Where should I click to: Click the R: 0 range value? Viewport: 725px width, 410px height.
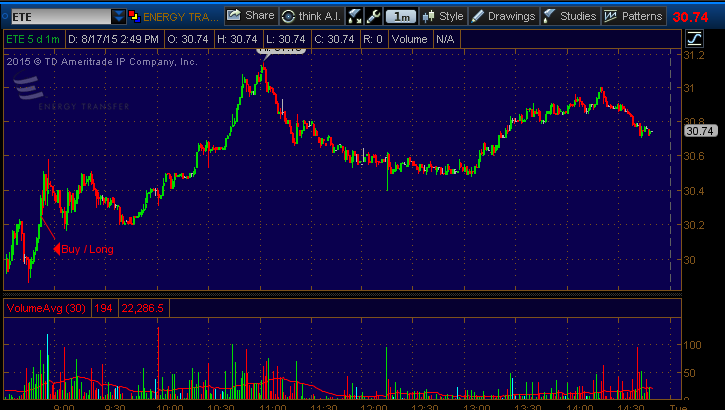click(373, 39)
